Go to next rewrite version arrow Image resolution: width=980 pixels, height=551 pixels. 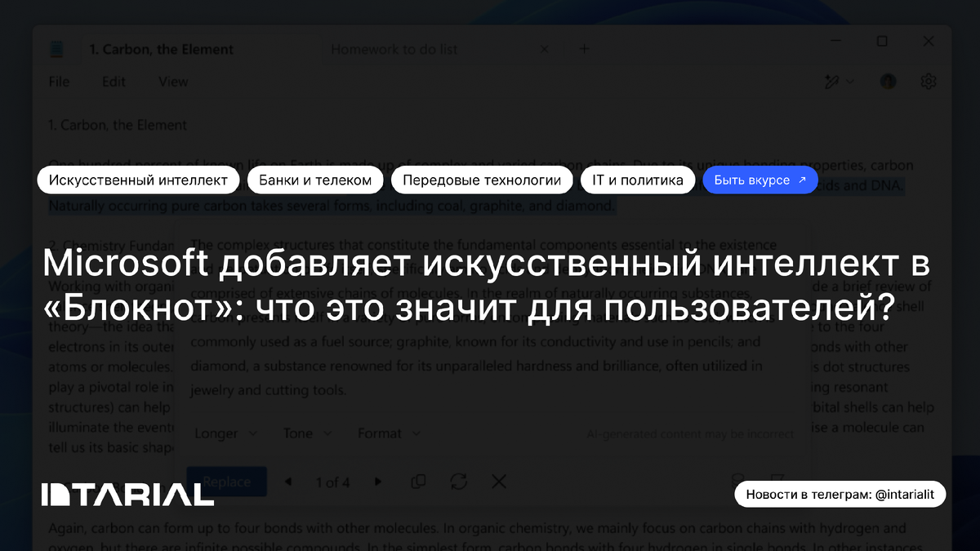coord(377,482)
